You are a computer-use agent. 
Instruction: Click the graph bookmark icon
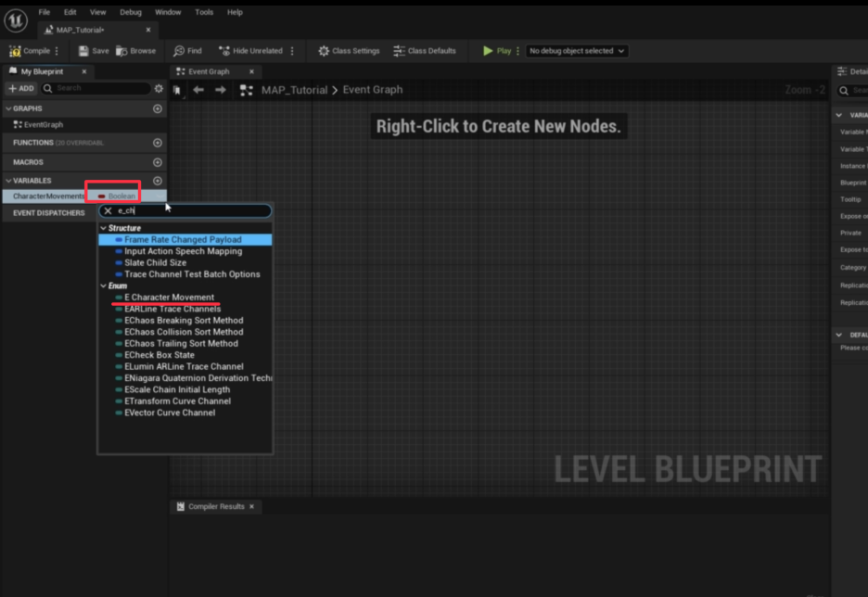click(x=177, y=90)
